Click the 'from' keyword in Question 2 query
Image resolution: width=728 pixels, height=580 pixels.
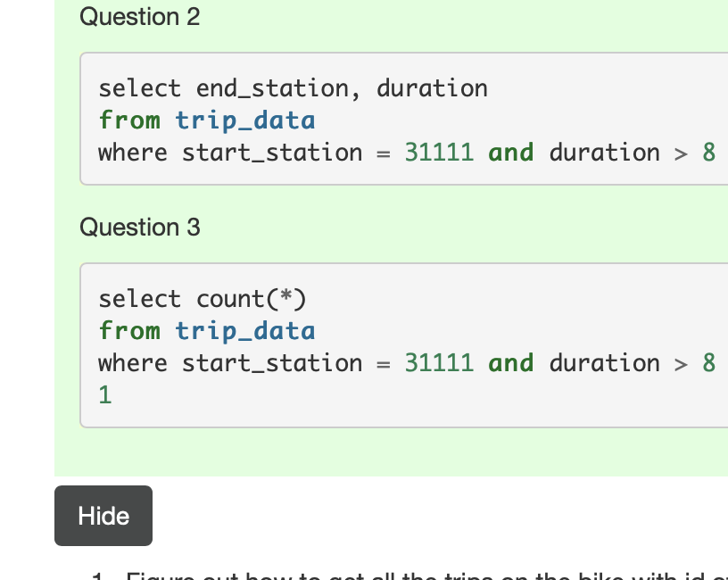129,120
